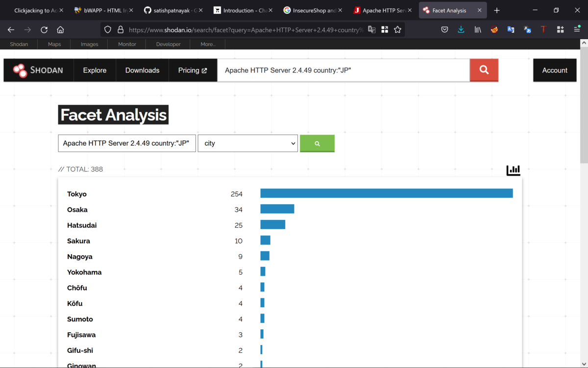
Task: Select the Nagoya city row label
Action: point(80,257)
